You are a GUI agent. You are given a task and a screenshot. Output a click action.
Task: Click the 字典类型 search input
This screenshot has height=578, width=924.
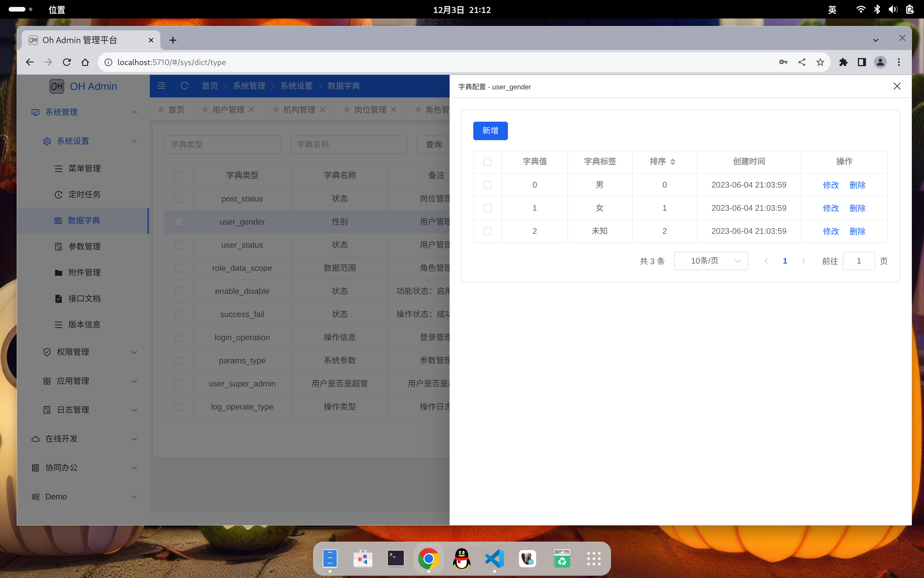(x=223, y=144)
